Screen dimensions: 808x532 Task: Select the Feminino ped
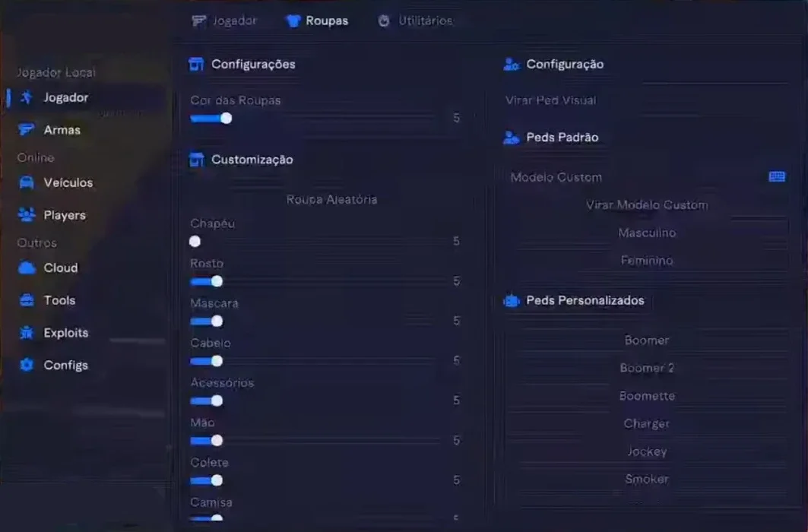[647, 261]
